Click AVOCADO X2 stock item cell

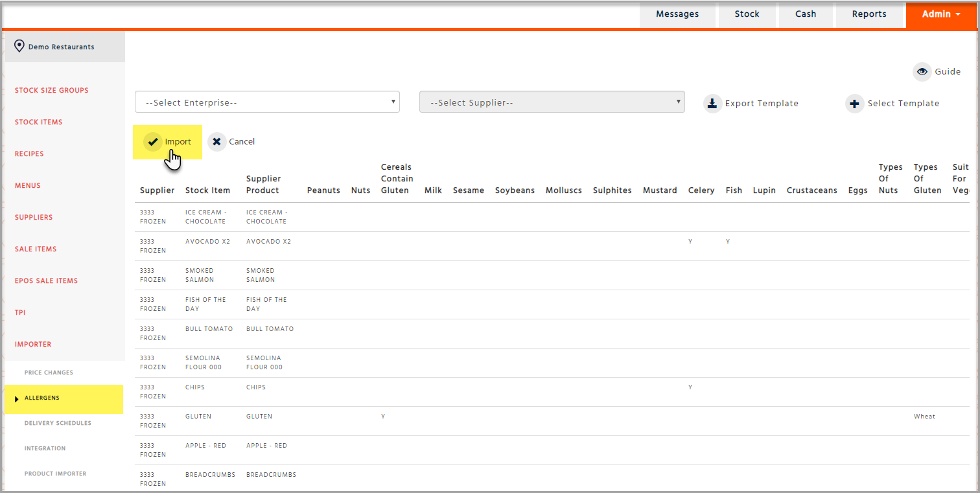coord(207,242)
